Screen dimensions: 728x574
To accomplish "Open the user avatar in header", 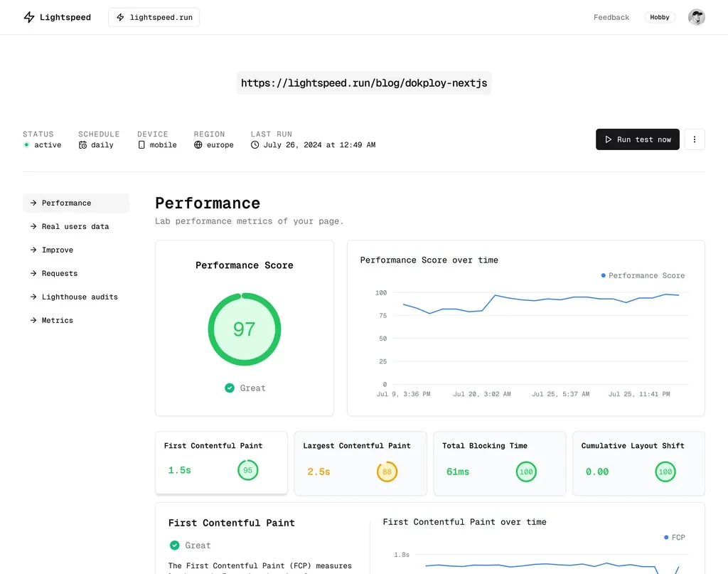I will pos(696,18).
